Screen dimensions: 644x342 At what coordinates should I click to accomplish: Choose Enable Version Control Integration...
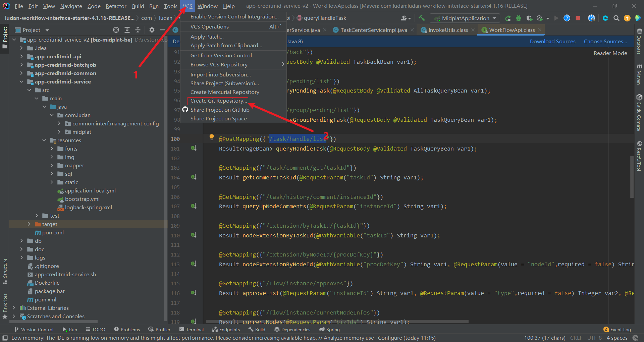[x=233, y=16]
